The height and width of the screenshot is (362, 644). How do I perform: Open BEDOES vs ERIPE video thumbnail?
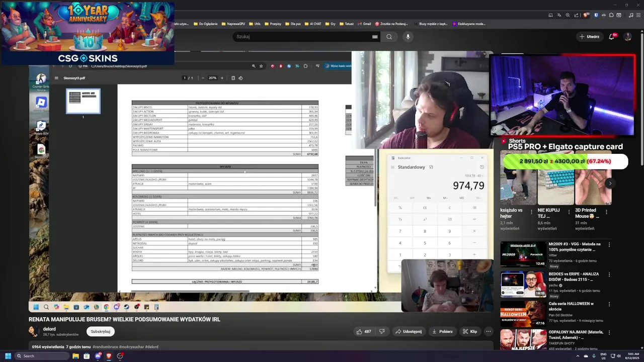523,284
